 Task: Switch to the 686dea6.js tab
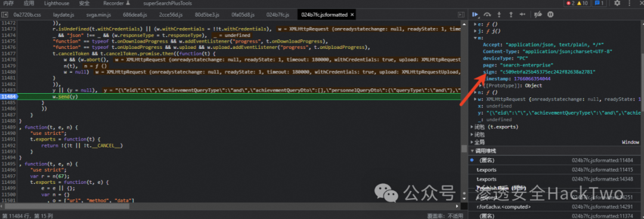click(x=135, y=15)
